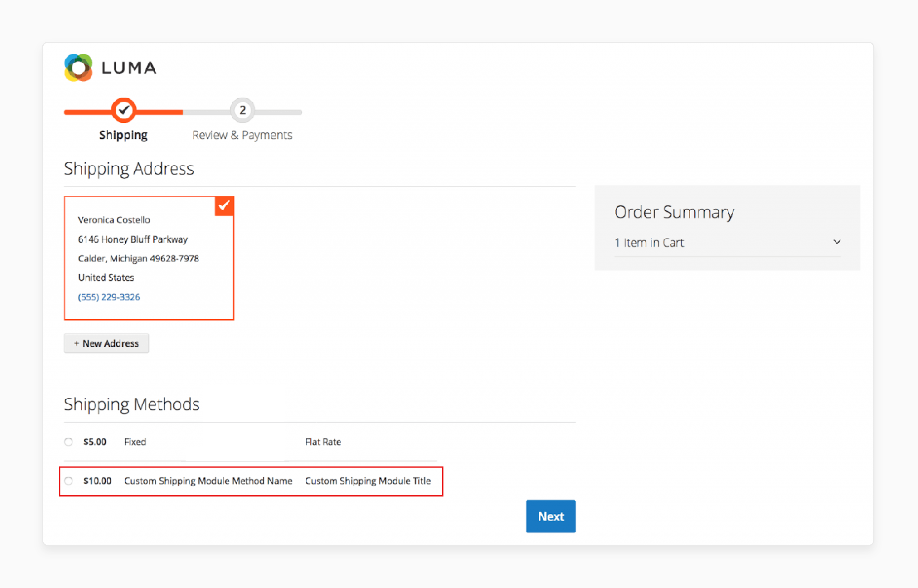
Task: Click the 6146 Honey Bluff Parkway line
Action: click(133, 239)
